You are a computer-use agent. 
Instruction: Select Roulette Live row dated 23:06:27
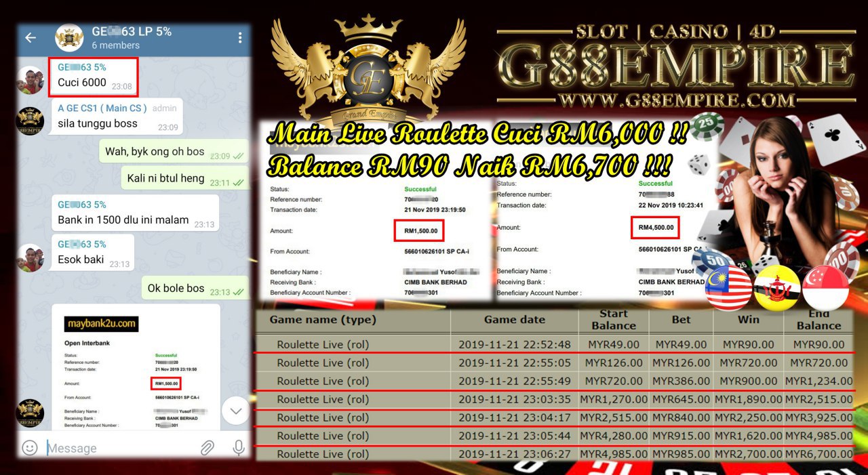pos(555,454)
